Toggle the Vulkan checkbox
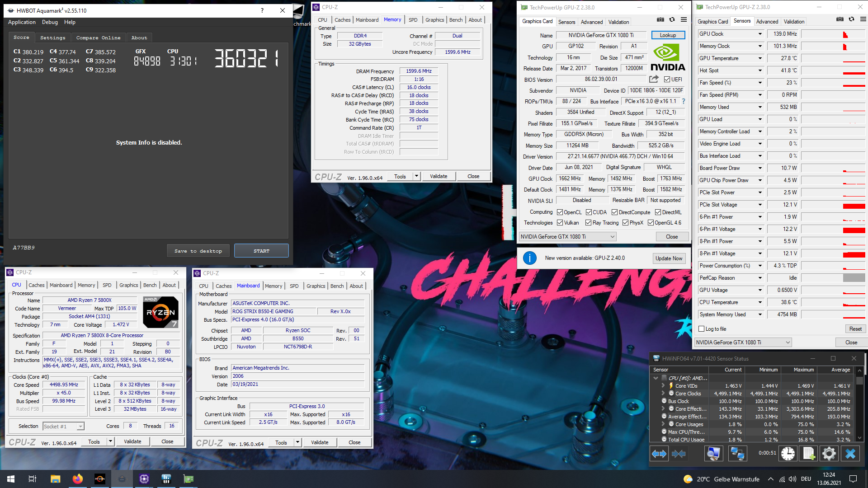The image size is (868, 488). pyautogui.click(x=560, y=223)
